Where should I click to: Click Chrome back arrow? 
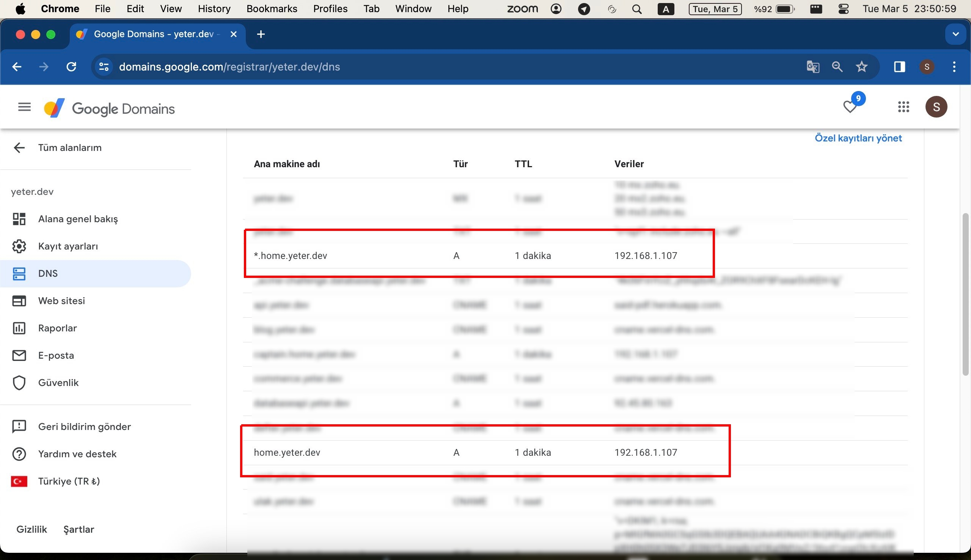(17, 67)
